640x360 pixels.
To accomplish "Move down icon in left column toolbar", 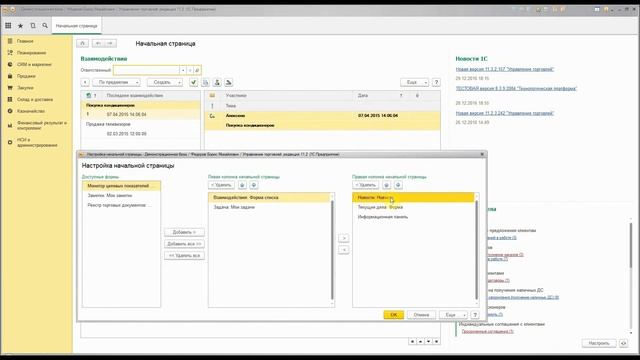I will click(x=254, y=185).
